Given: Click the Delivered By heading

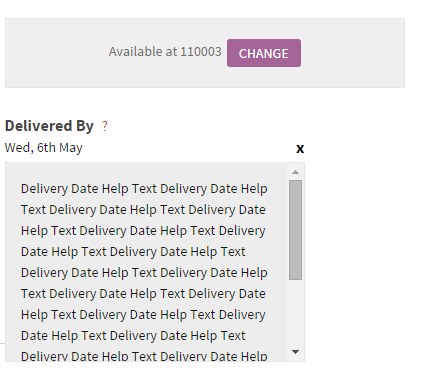Looking at the screenshot, I should coord(49,126).
